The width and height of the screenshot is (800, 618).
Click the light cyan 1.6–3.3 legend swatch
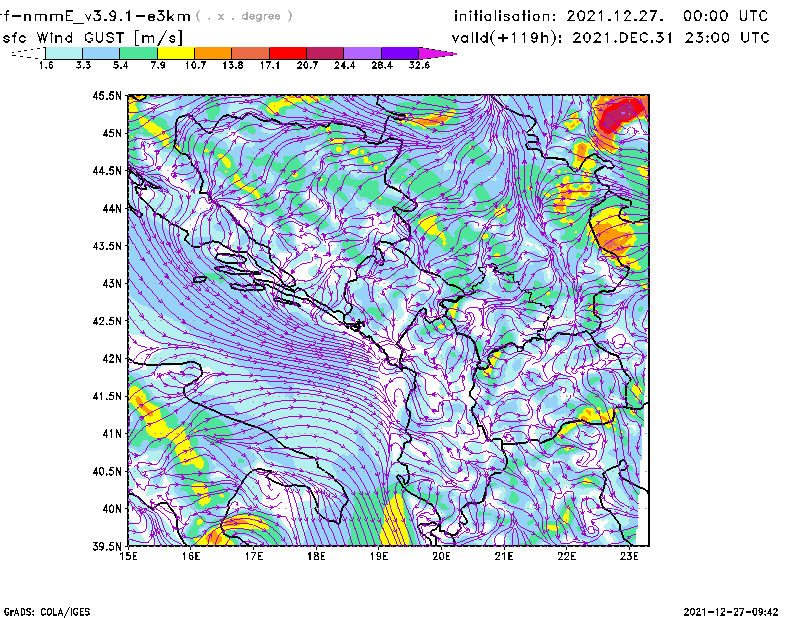[64, 53]
